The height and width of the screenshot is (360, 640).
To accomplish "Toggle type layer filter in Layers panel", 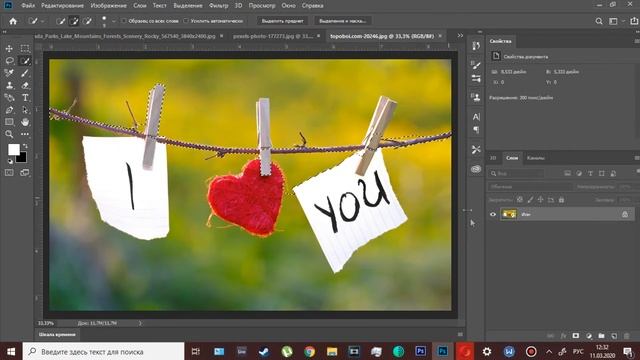I will point(590,173).
